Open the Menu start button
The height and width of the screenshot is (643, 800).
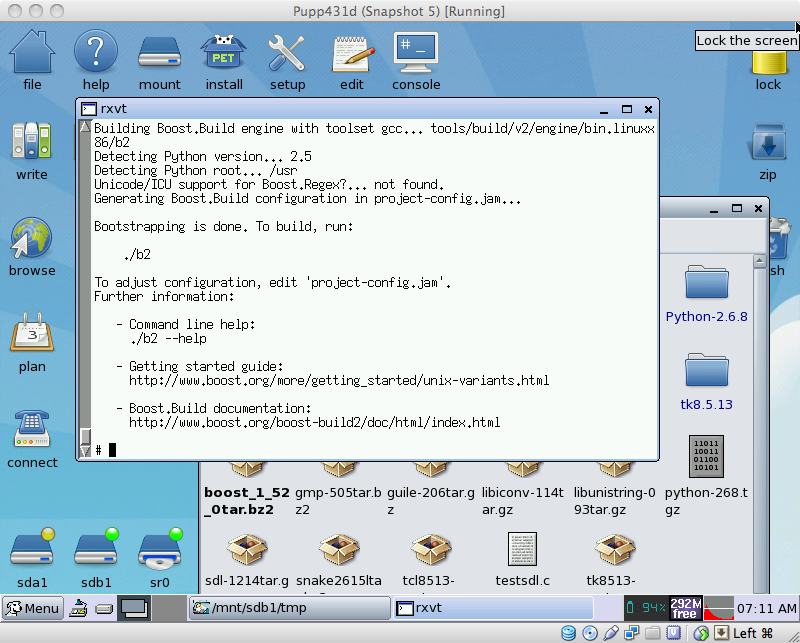pos(33,607)
